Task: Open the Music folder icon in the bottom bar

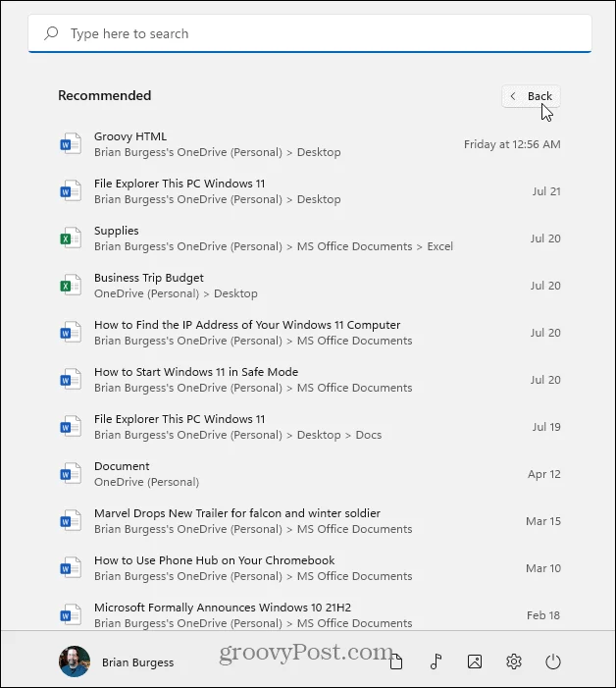Action: [436, 662]
